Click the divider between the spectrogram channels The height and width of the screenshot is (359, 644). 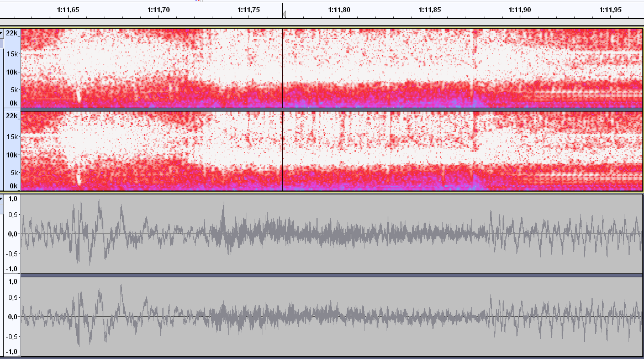(331, 110)
